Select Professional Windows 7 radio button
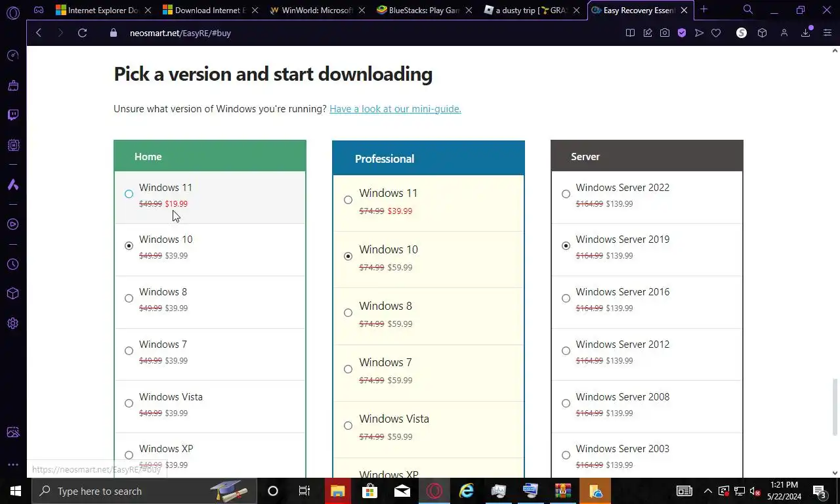The width and height of the screenshot is (840, 504). click(348, 369)
